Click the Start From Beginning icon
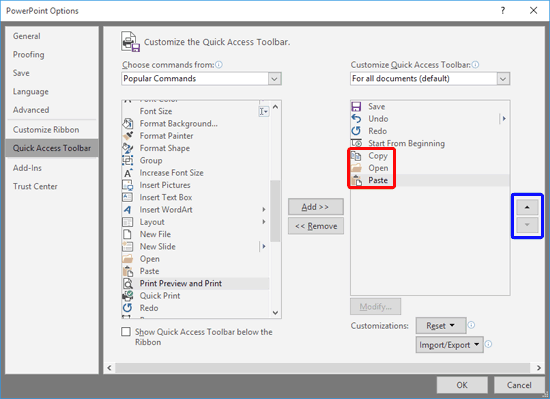The width and height of the screenshot is (550, 399). tap(356, 143)
